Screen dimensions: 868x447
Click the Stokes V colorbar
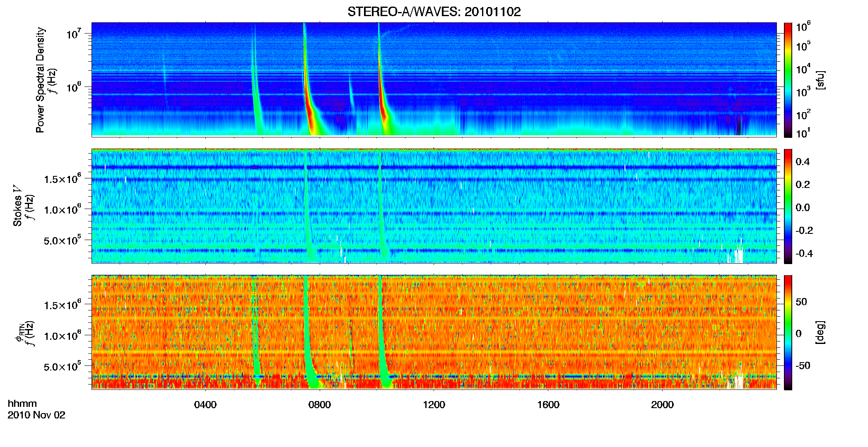coord(788,206)
